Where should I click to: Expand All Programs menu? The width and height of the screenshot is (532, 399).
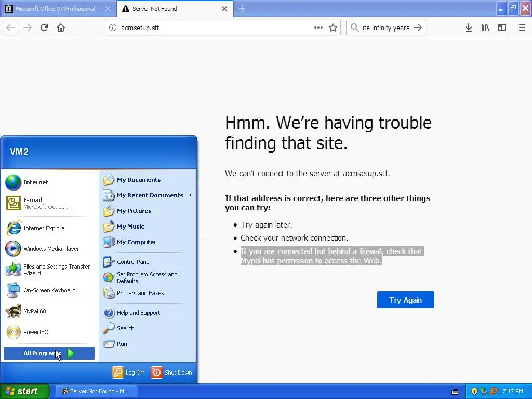click(49, 353)
